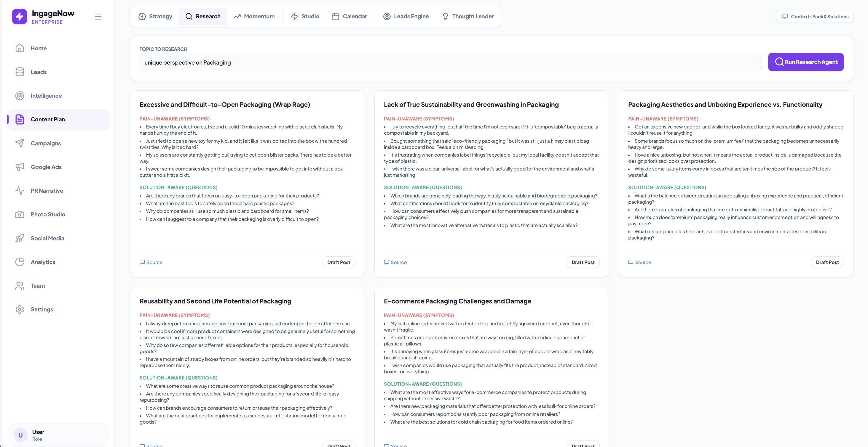Click the Run Research Agent button
Image resolution: width=868 pixels, height=447 pixels.
[x=806, y=62]
